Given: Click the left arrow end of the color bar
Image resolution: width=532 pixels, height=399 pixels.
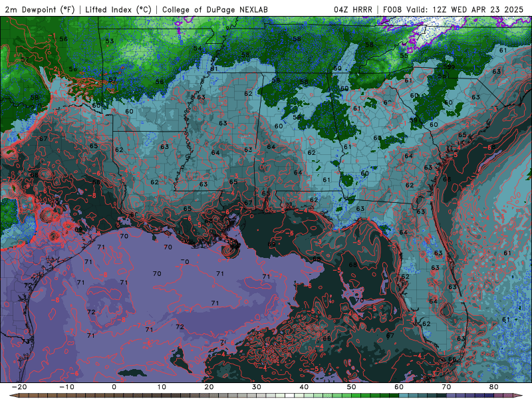Looking at the screenshot, I should coord(13,396).
